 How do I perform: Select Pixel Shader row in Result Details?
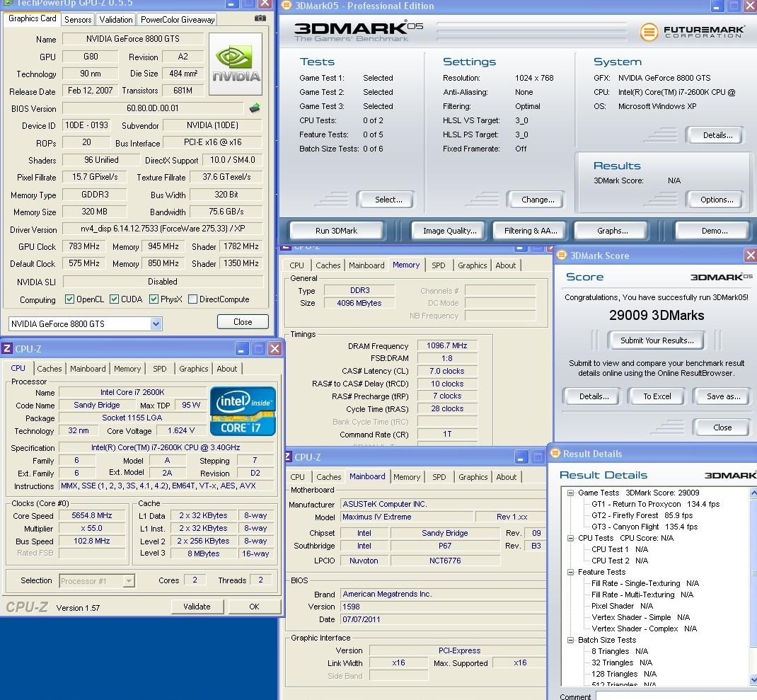[622, 606]
